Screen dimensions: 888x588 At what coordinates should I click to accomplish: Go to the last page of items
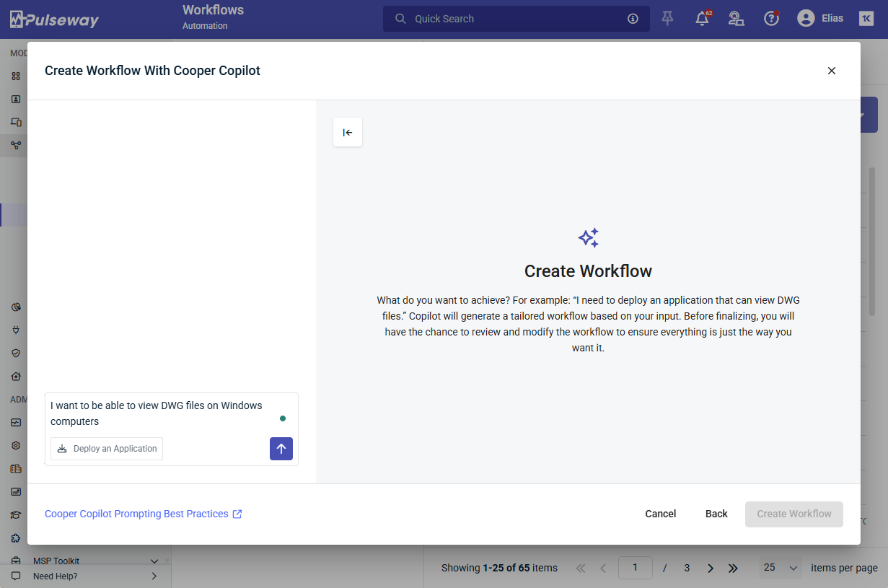click(x=733, y=568)
